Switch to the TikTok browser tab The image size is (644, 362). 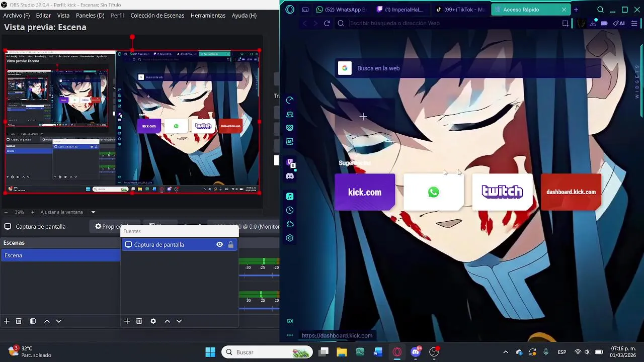coord(460,10)
